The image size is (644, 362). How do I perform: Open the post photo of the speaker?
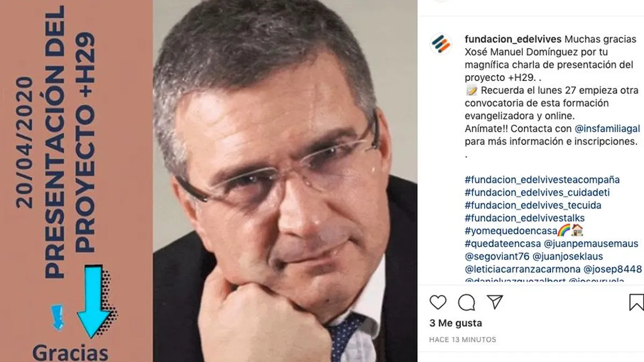point(285,181)
